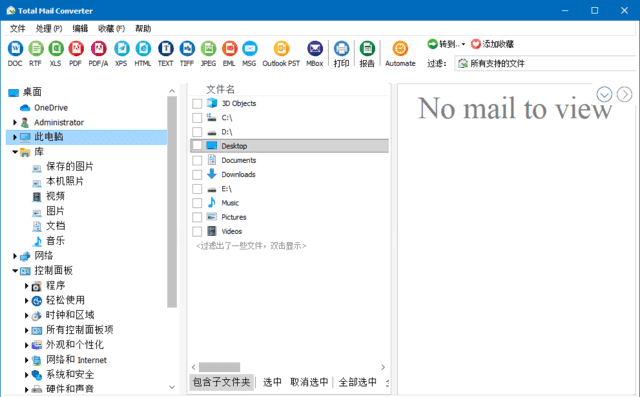Click the 过滤出了一些文件 hint link
This screenshot has height=397, width=640.
tap(251, 246)
